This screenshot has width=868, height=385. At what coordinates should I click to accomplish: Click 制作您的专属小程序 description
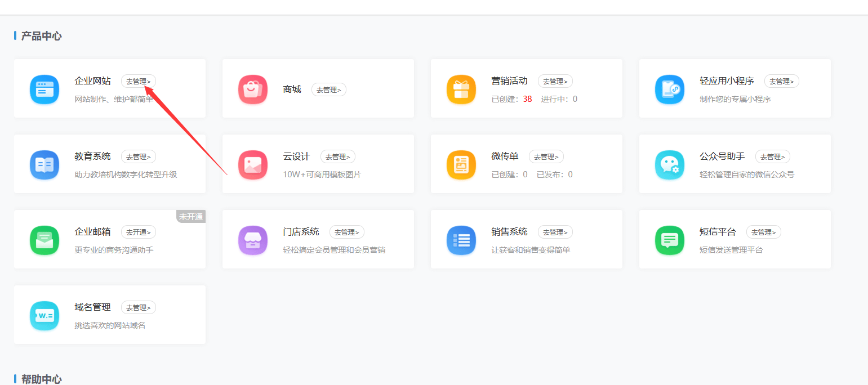(x=735, y=99)
